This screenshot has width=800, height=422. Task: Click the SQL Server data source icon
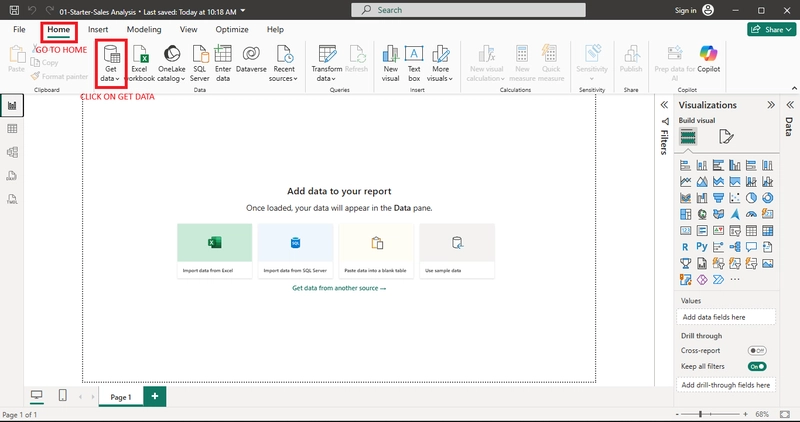coord(199,63)
